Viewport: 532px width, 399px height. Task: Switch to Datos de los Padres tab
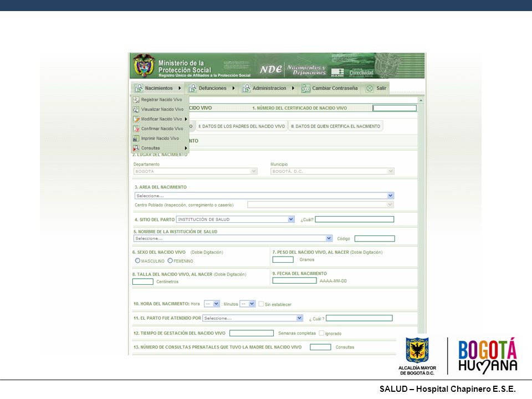coord(242,126)
